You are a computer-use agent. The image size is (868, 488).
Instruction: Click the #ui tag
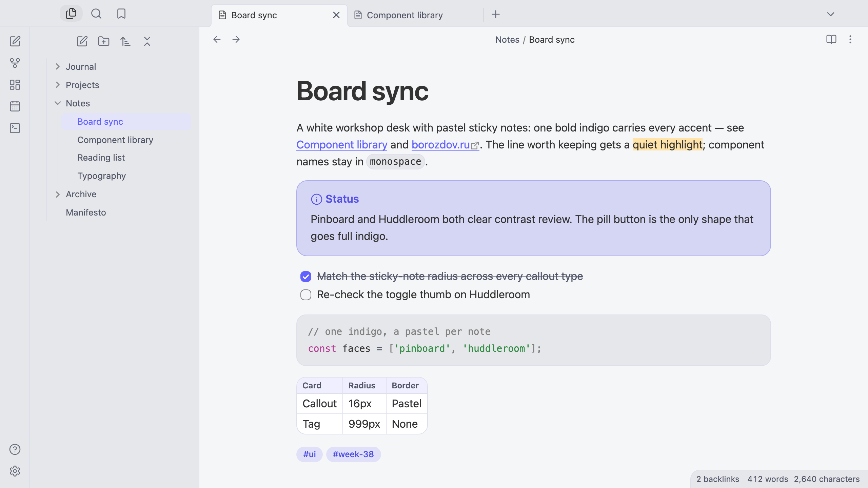[x=310, y=454]
